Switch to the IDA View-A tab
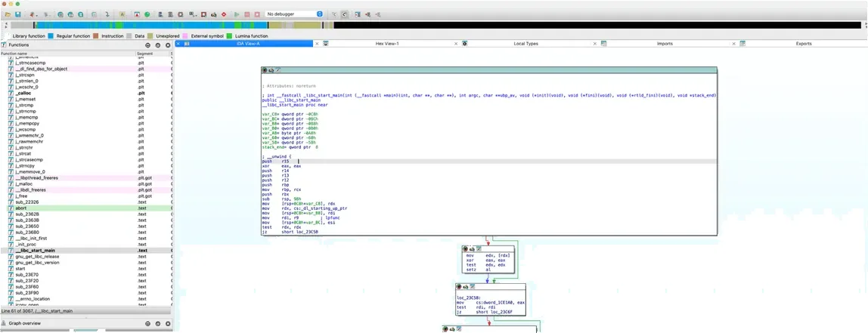868x333 pixels. tap(249, 43)
